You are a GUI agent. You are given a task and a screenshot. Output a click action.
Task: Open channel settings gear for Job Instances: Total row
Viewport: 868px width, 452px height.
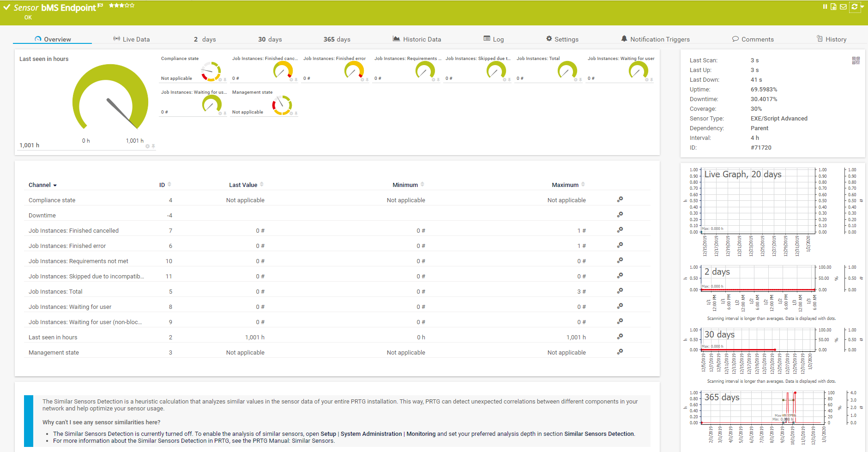(620, 291)
